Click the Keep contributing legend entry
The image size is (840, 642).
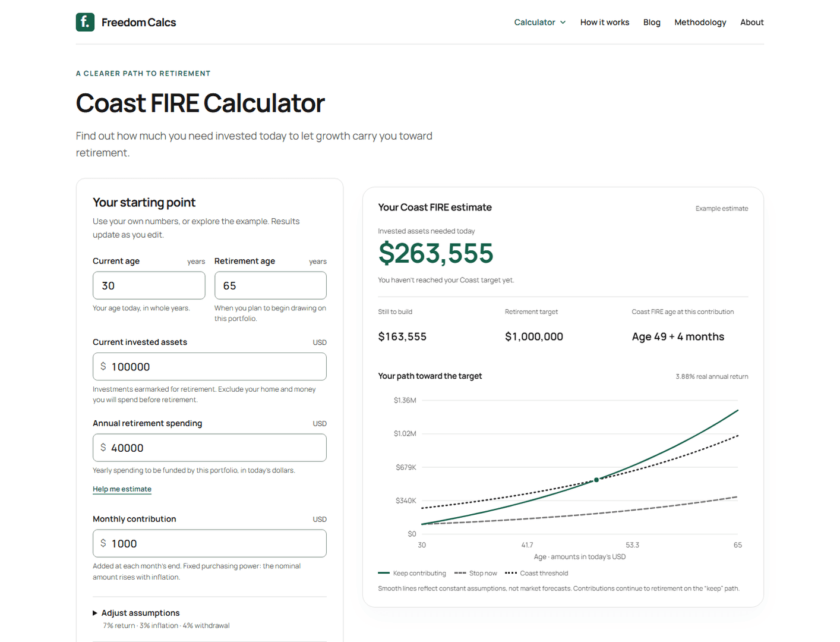tap(412, 573)
